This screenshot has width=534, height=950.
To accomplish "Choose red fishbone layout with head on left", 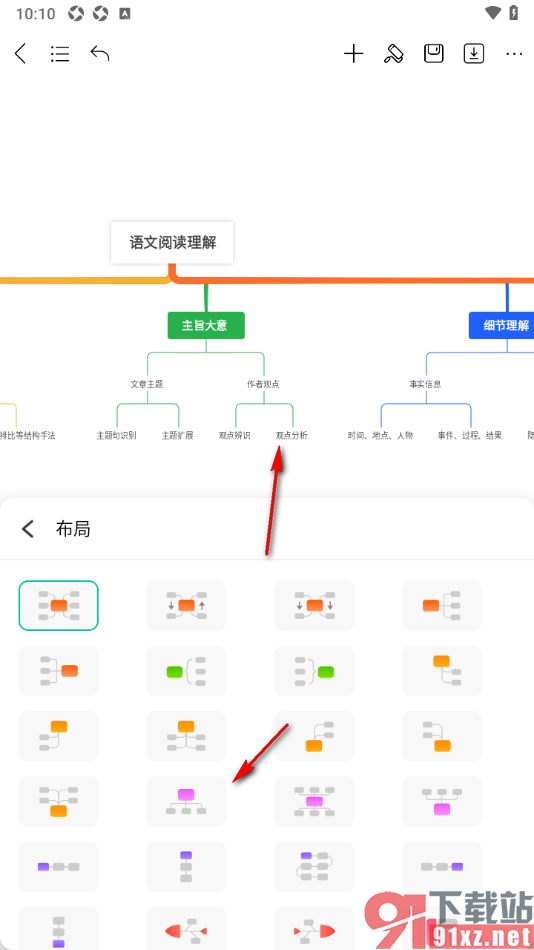I will click(186, 929).
